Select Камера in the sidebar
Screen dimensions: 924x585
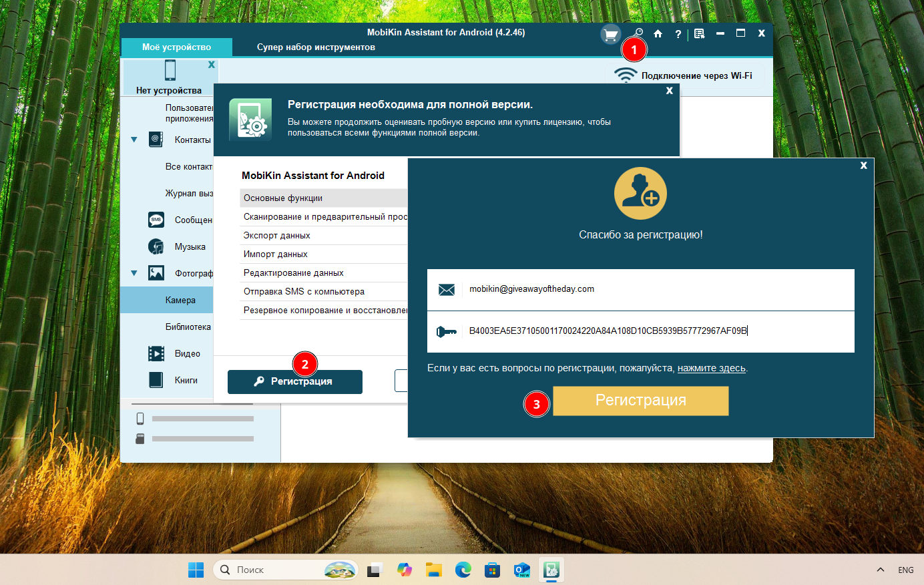[167, 300]
